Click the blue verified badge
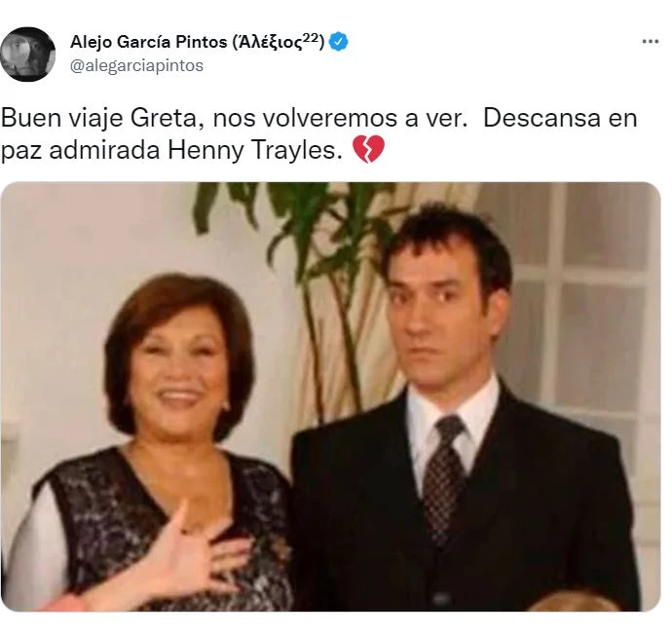The width and height of the screenshot is (672, 635). pos(339,42)
